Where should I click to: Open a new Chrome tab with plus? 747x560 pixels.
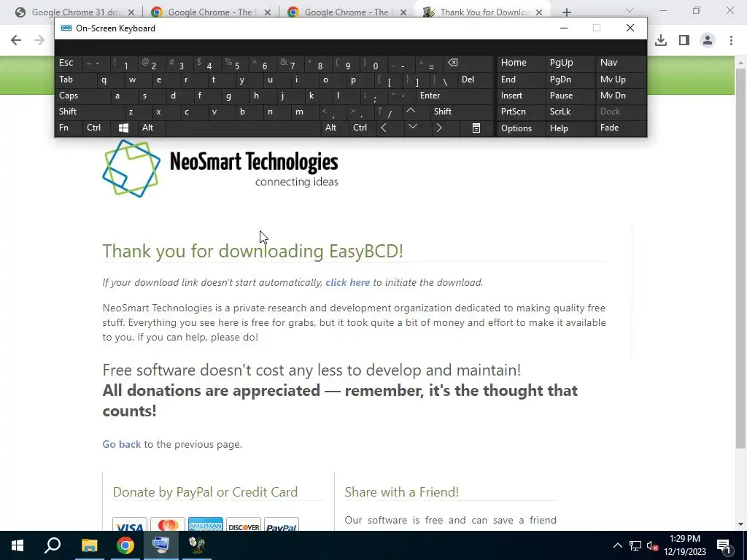tap(566, 12)
